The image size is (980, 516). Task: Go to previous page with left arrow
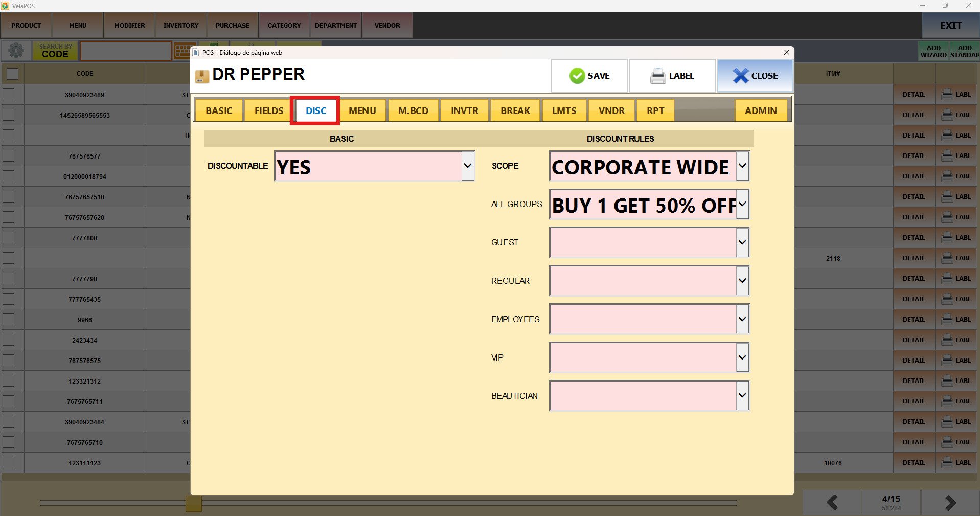click(x=832, y=503)
